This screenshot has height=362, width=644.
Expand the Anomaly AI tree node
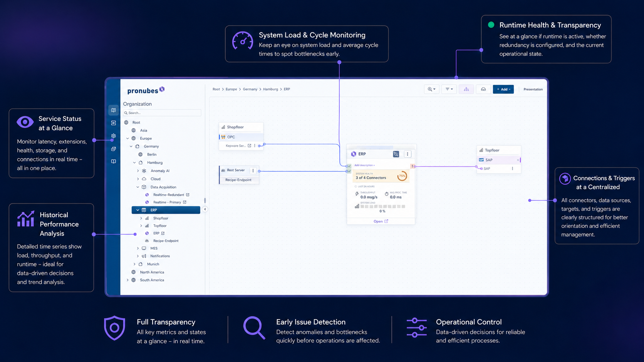(138, 171)
